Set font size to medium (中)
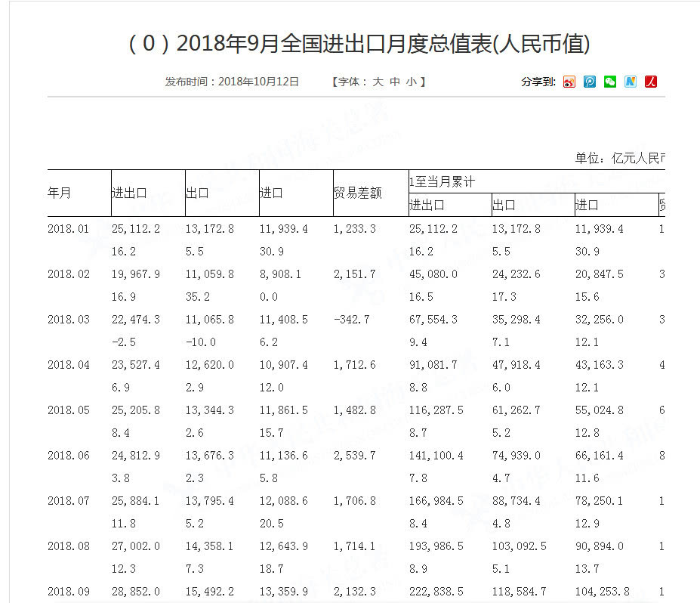 pos(395,82)
